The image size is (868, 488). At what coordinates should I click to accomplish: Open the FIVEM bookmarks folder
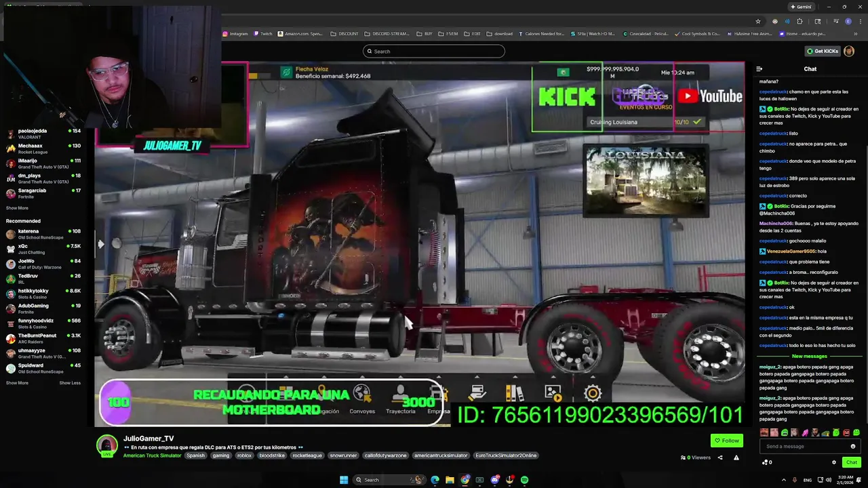(448, 33)
